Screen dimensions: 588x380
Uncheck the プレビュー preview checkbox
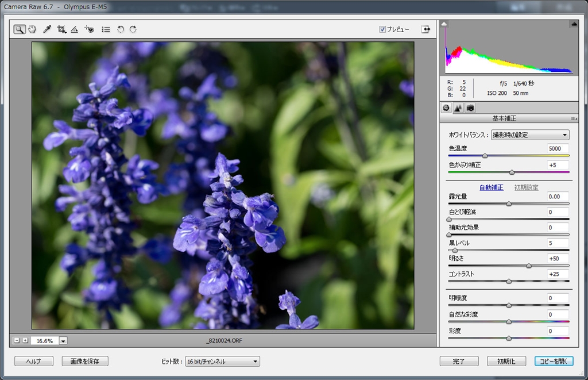tap(382, 29)
